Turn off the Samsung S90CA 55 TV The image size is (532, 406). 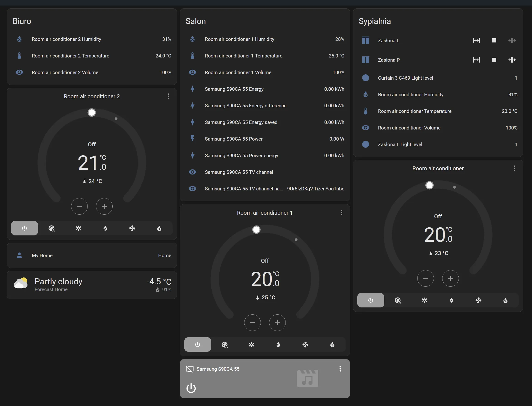[x=191, y=389]
